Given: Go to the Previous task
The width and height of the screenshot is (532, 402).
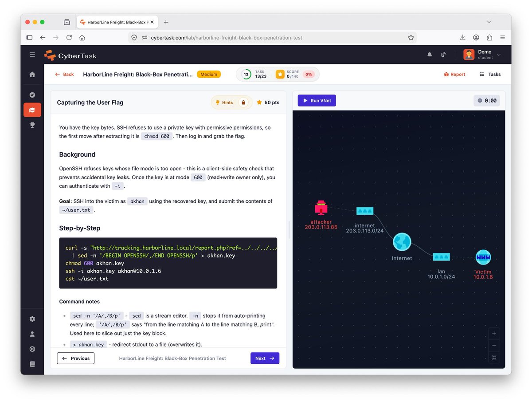Looking at the screenshot, I should (76, 358).
